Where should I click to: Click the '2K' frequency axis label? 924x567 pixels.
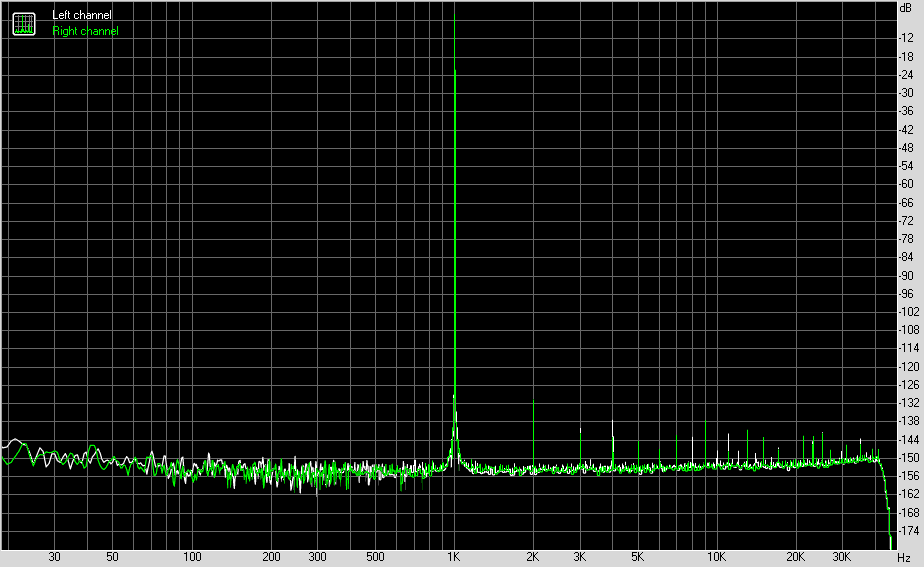(533, 557)
